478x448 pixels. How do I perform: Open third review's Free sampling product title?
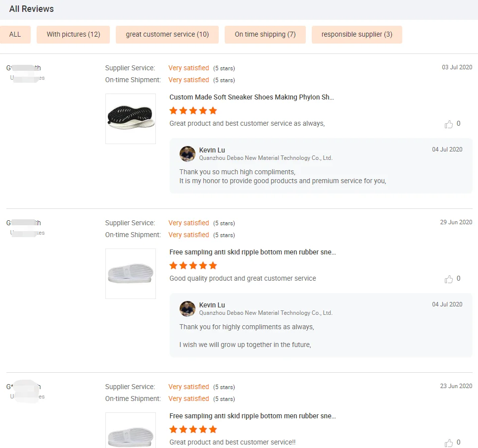pos(252,416)
